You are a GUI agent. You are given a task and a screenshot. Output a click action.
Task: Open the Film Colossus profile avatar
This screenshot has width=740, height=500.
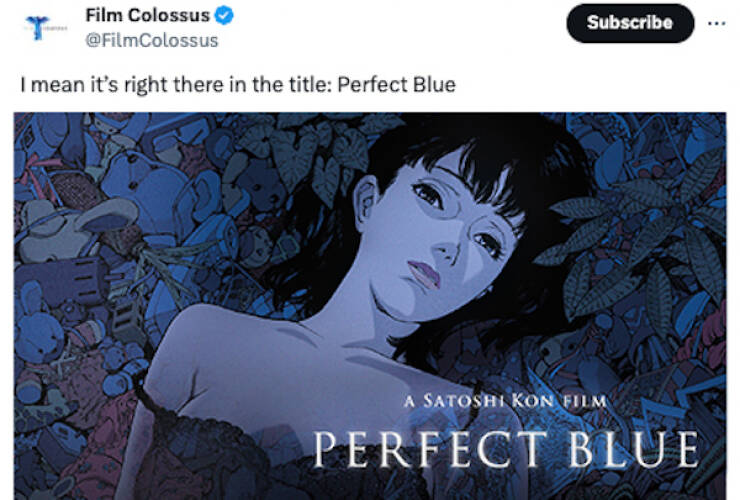pos(39,27)
